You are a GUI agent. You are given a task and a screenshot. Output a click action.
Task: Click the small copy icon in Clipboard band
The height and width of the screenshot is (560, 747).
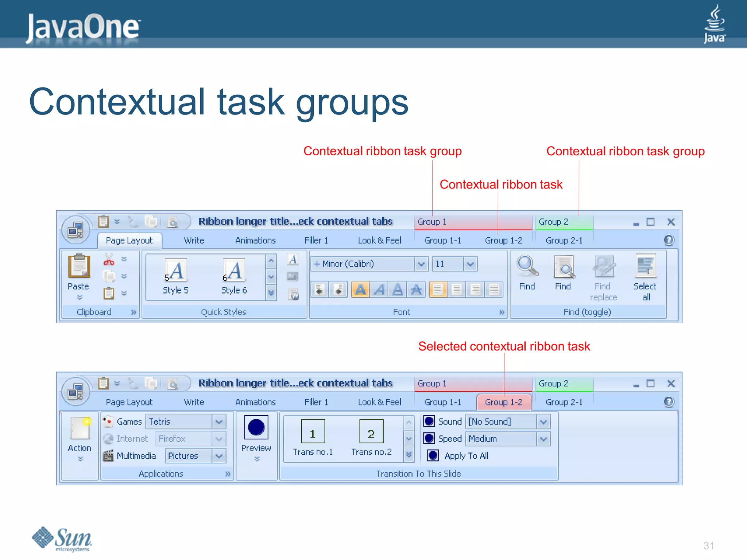coord(109,276)
